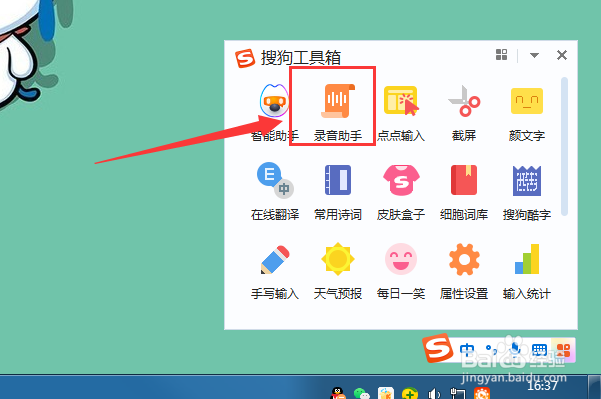Switch toolbox to grid view layout
601x399 pixels.
click(x=501, y=55)
